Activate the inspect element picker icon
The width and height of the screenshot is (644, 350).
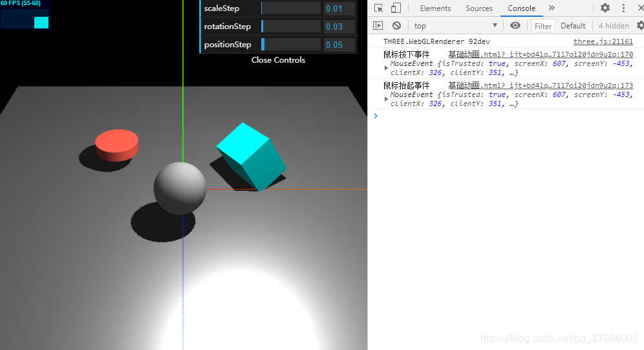(379, 8)
